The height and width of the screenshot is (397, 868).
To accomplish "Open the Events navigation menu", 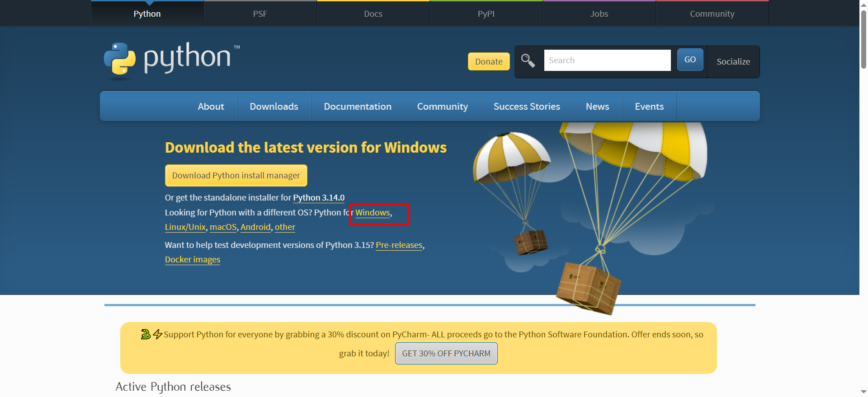I will (x=649, y=107).
